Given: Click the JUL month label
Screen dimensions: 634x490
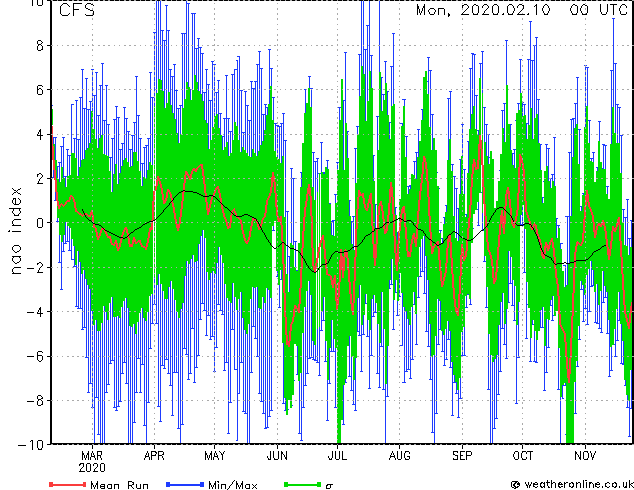Looking at the screenshot, I should [337, 456].
